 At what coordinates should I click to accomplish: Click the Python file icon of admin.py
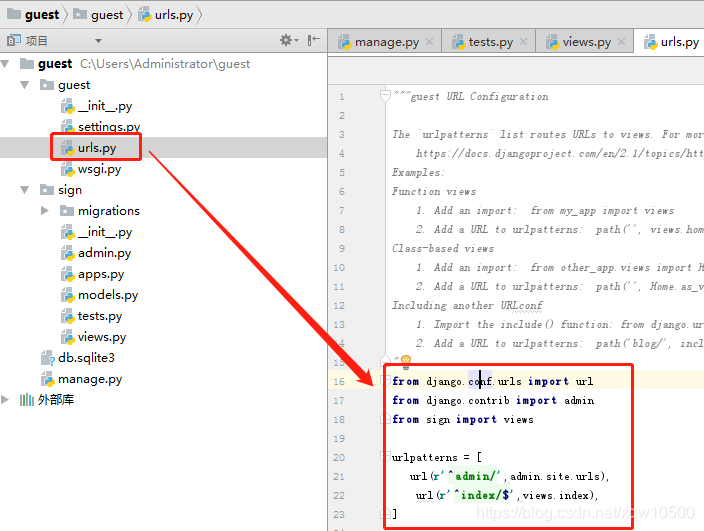[67, 253]
